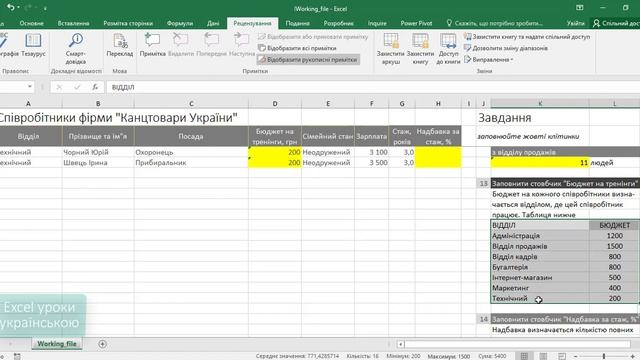
Task: Select column A header
Action: 28,104
